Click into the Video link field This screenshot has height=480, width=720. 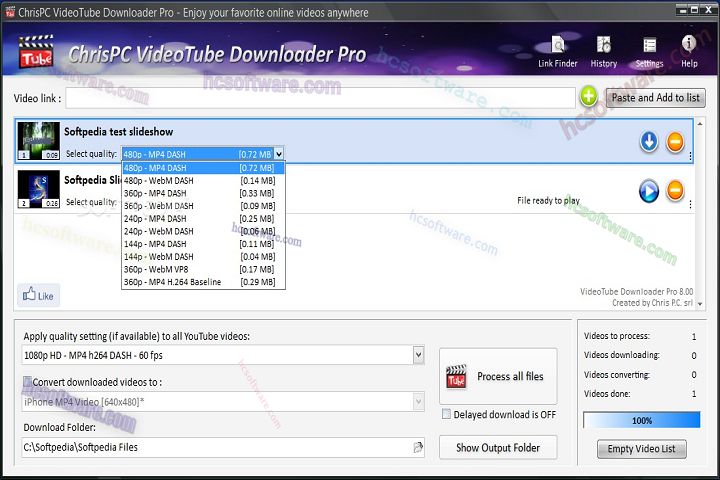pyautogui.click(x=320, y=98)
